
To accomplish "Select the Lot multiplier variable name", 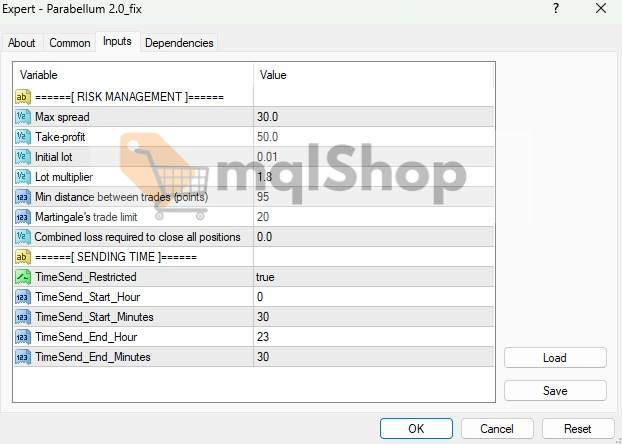I will (x=64, y=177).
